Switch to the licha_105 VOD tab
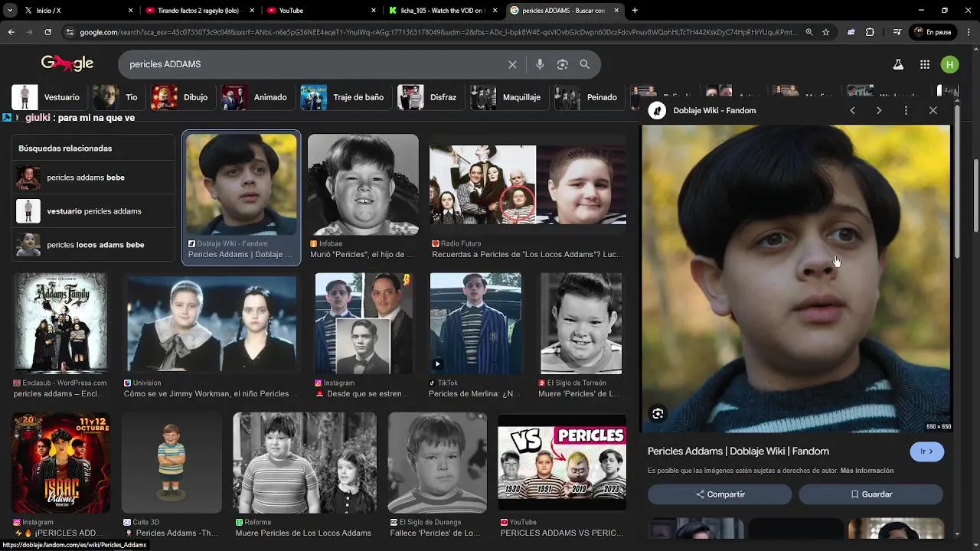 point(443,11)
